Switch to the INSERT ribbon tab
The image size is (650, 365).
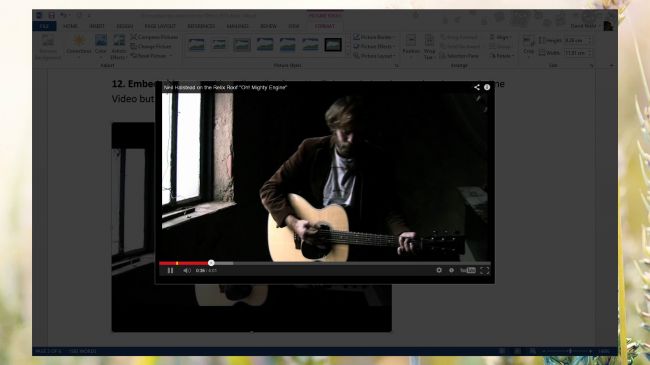click(97, 26)
